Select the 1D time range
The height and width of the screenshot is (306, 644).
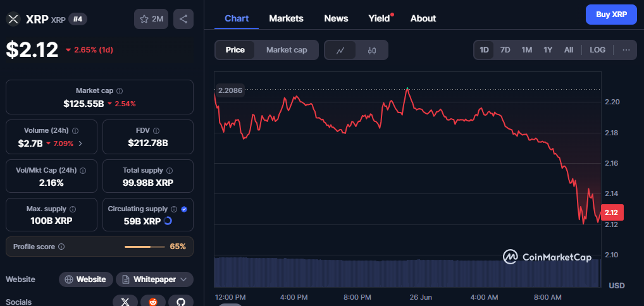pos(484,50)
